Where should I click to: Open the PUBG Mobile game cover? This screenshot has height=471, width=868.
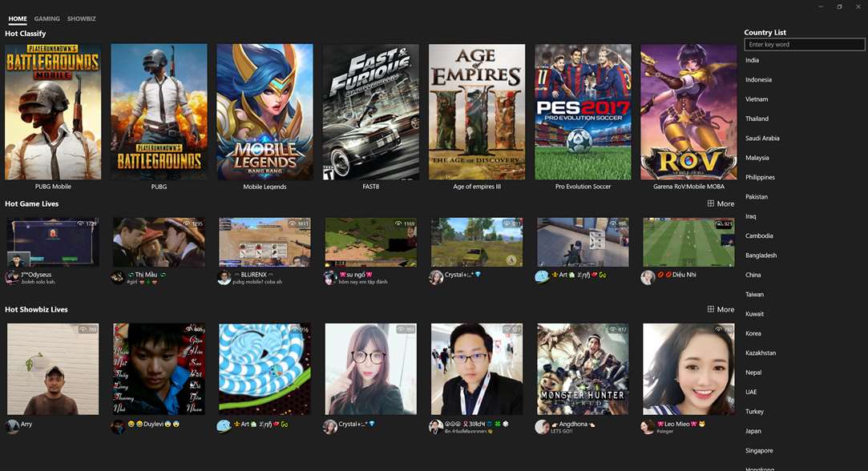pos(53,112)
